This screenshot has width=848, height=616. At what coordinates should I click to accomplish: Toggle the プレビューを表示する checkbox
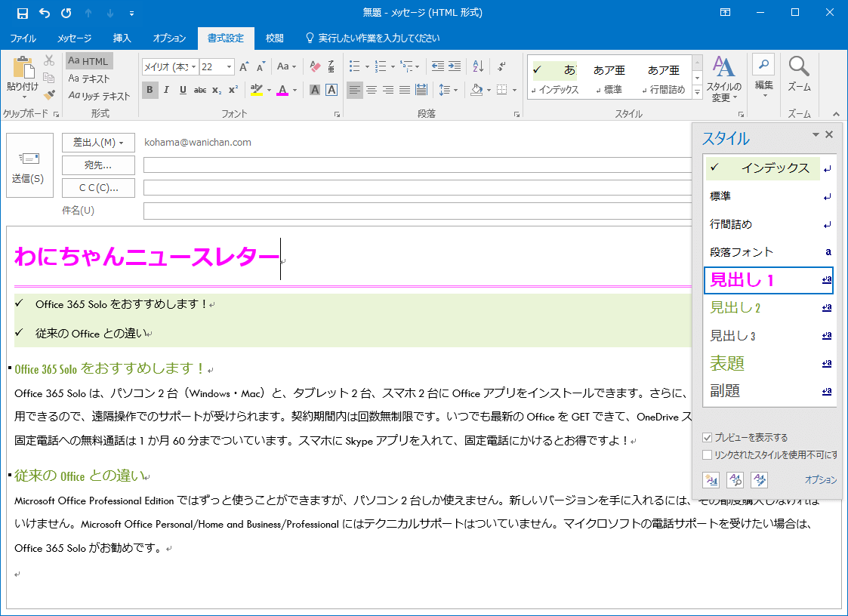click(707, 438)
